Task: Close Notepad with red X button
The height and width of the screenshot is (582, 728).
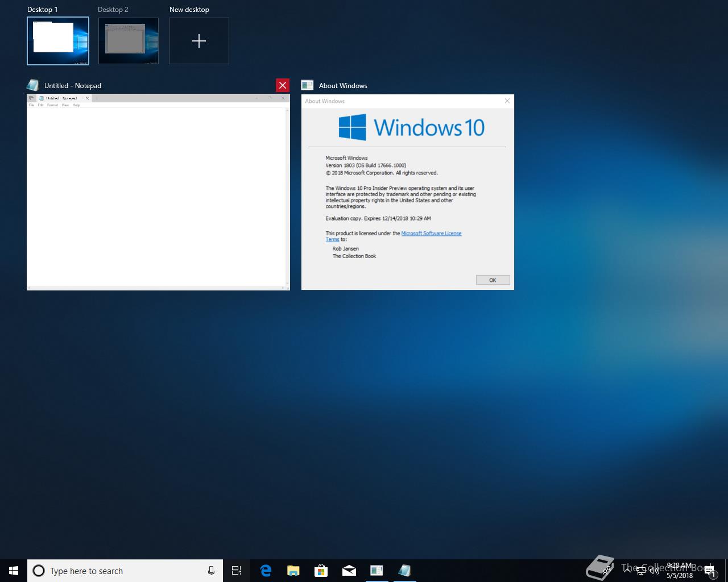Action: point(283,85)
